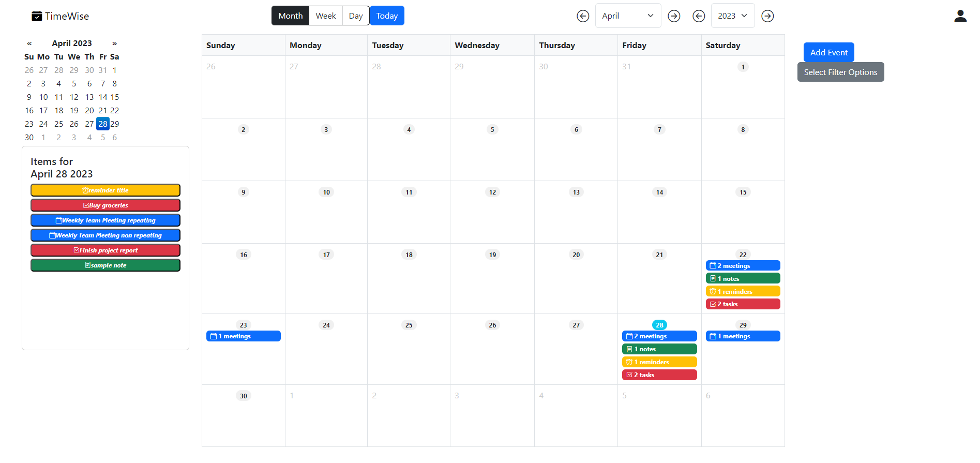Open the user profile icon

tap(960, 16)
